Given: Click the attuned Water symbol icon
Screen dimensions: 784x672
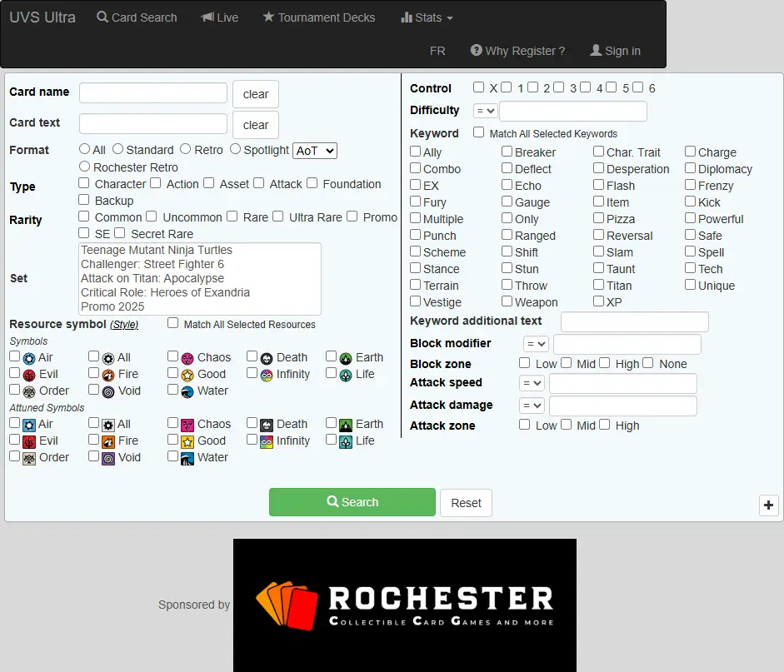Looking at the screenshot, I should [x=187, y=458].
